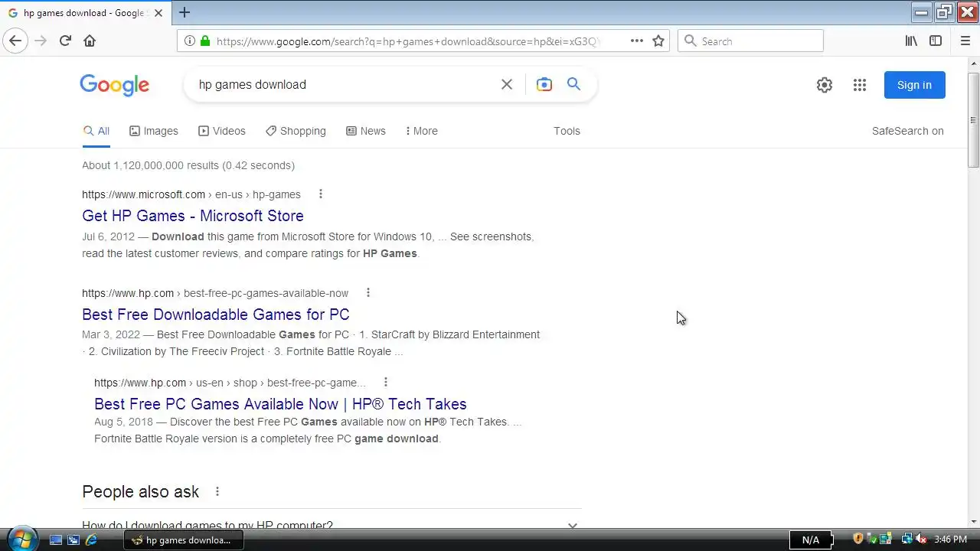This screenshot has width=980, height=551.
Task: Open the page actions three-dot menu
Action: pos(637,41)
